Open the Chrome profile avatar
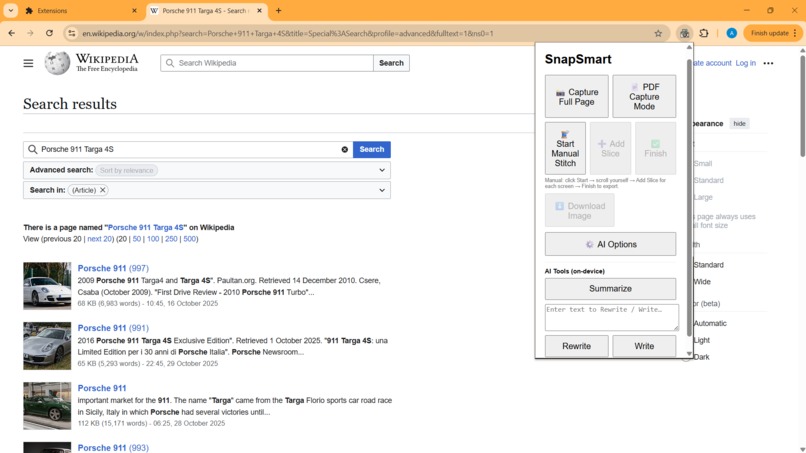Screen dimensions: 806x453 [731, 33]
